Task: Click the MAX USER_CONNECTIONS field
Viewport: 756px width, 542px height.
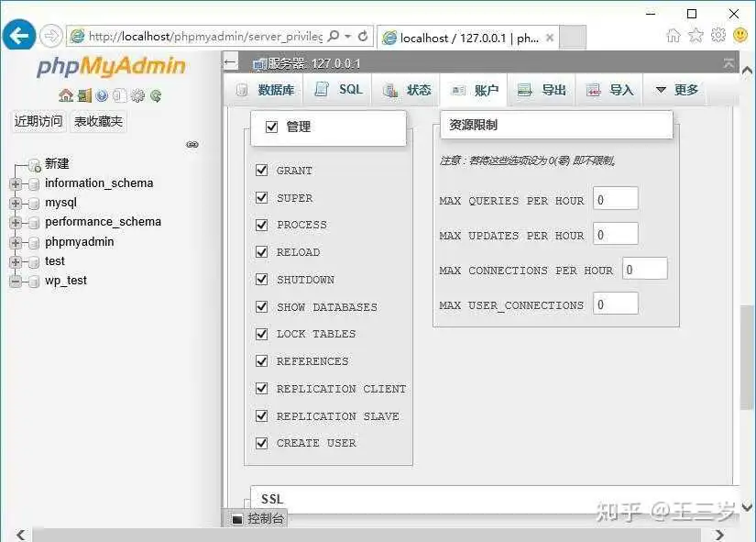Action: coord(615,304)
